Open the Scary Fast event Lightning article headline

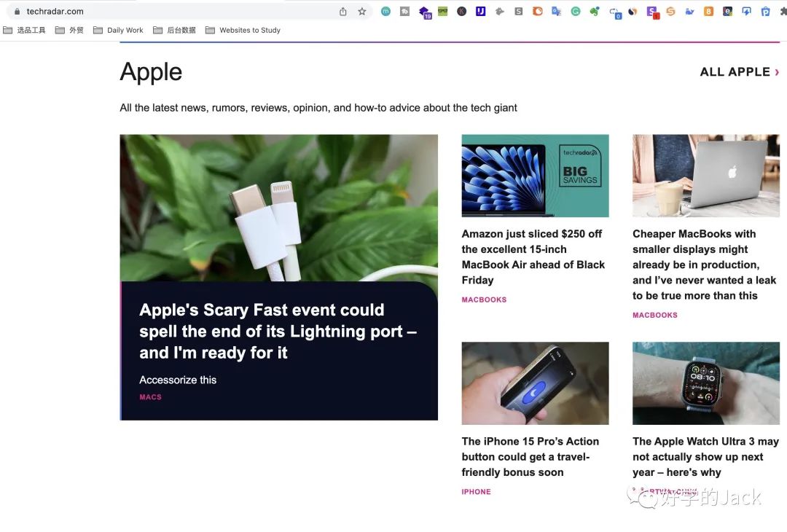(x=278, y=332)
